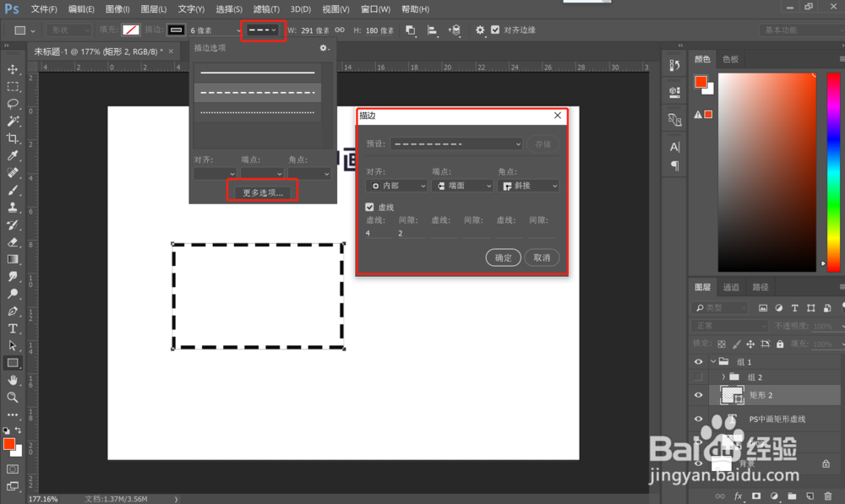Open the 文件(F) menu

pos(44,9)
